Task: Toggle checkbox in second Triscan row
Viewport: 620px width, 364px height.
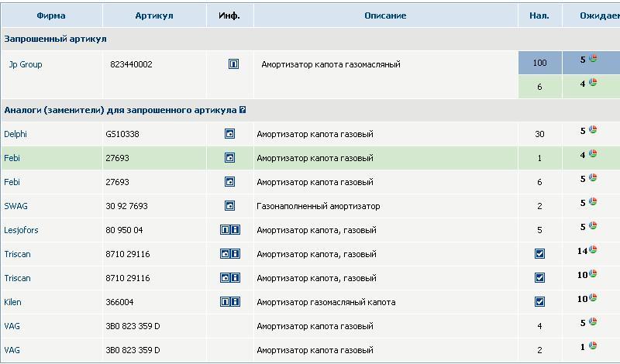Action: pos(539,277)
